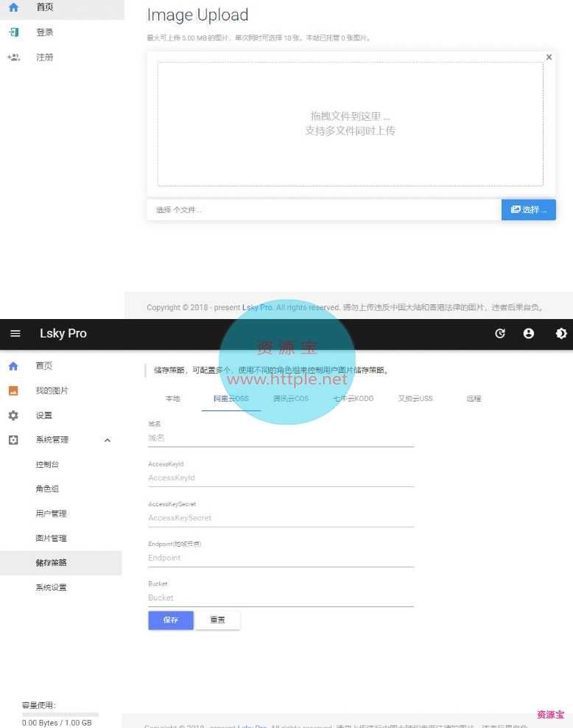Screen dimensions: 573x728
Task: Click the blue 保存 button
Action: [x=171, y=620]
